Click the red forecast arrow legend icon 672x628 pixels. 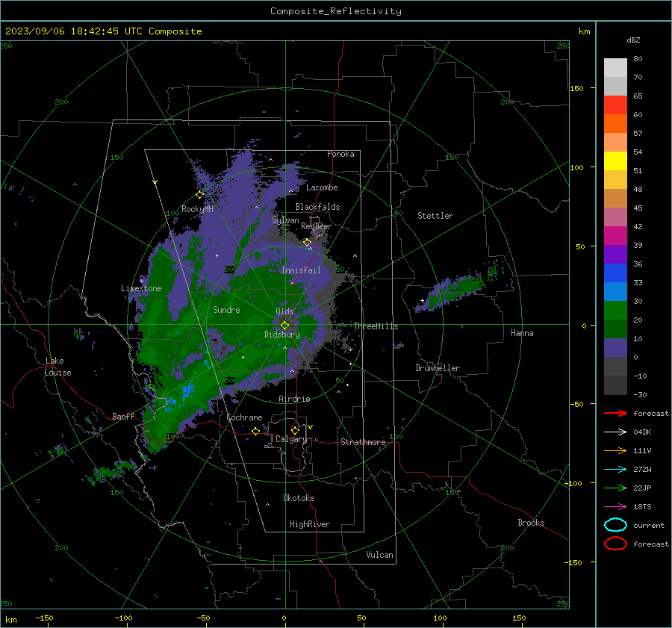point(615,413)
